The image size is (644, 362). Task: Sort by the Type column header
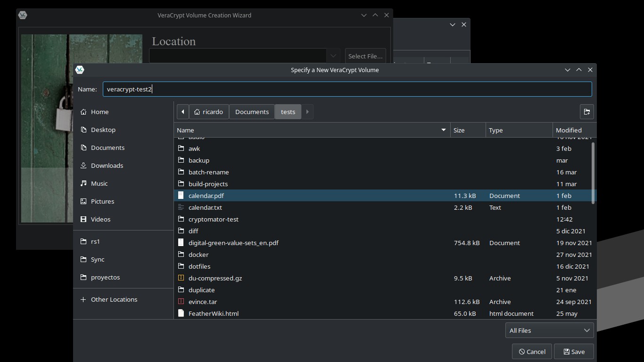tap(519, 130)
